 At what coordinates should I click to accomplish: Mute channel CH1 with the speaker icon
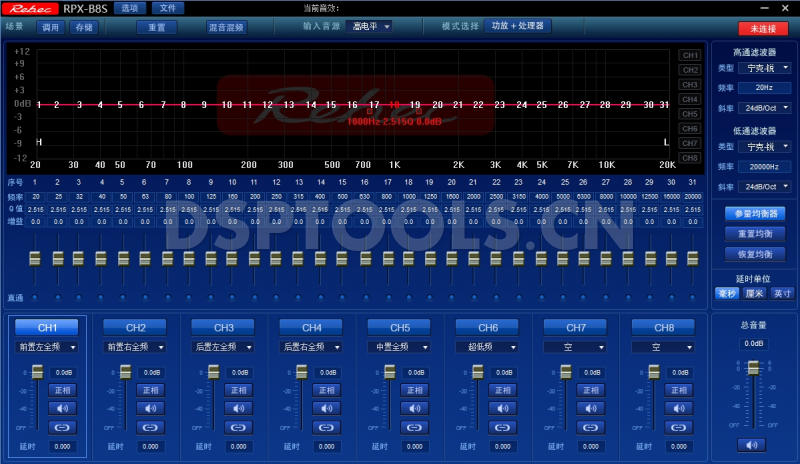pos(62,408)
